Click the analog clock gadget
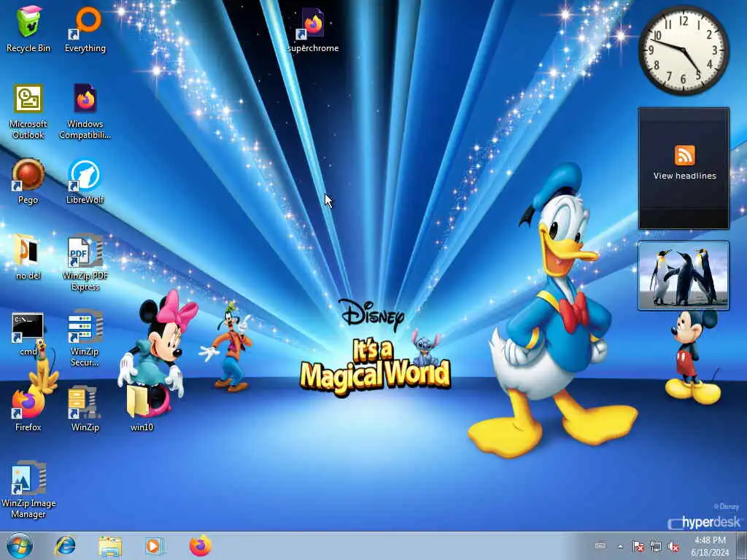The width and height of the screenshot is (747, 560). click(x=684, y=50)
